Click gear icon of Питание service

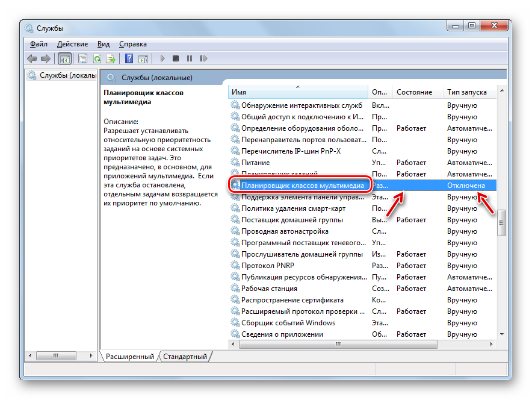[x=235, y=162]
